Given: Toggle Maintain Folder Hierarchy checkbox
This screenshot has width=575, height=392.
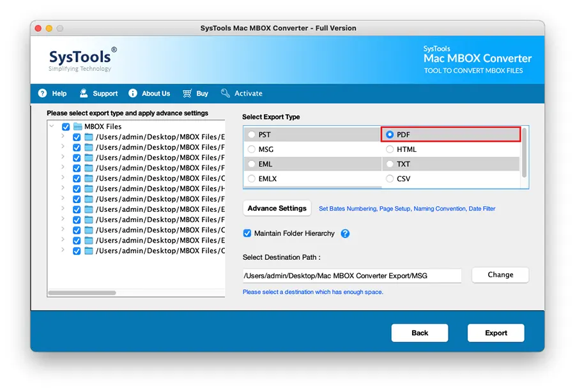Looking at the screenshot, I should (x=247, y=234).
